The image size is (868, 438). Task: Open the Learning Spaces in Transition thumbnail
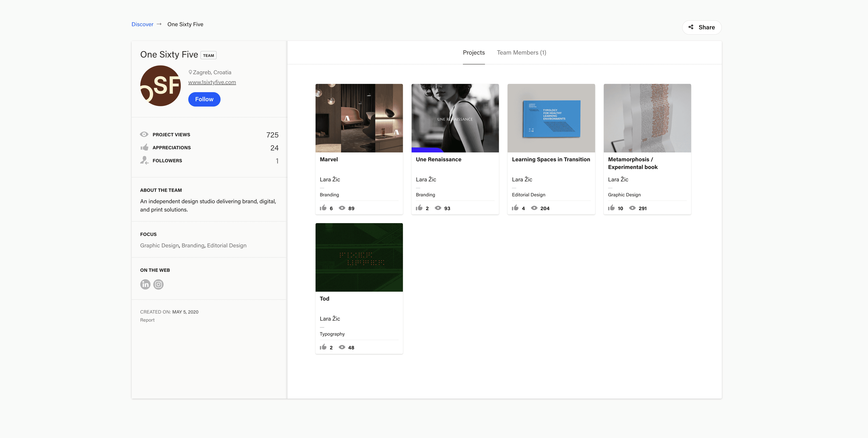551,118
